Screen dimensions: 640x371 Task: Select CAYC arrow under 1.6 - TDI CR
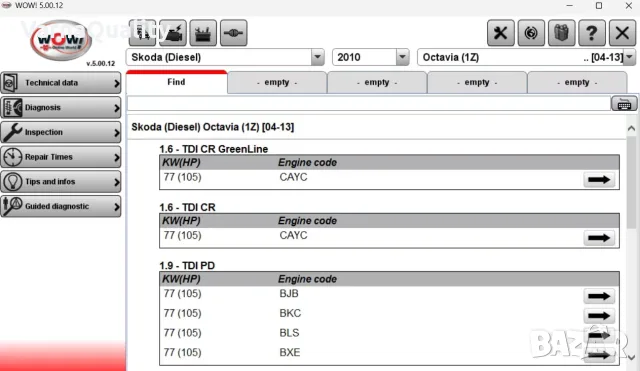(x=599, y=238)
